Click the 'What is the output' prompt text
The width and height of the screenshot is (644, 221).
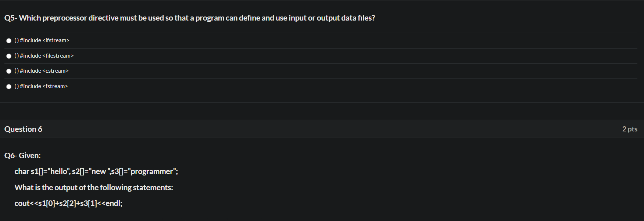pyautogui.click(x=94, y=187)
